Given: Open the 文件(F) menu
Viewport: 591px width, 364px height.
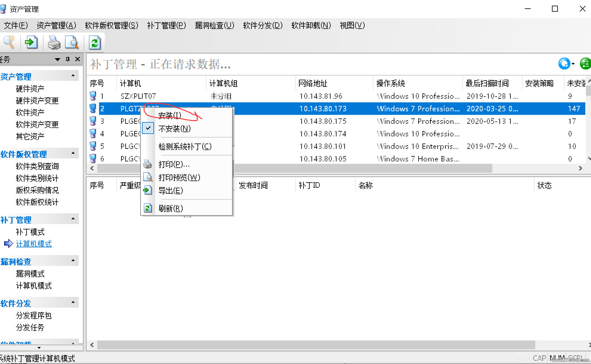Looking at the screenshot, I should click(x=16, y=25).
